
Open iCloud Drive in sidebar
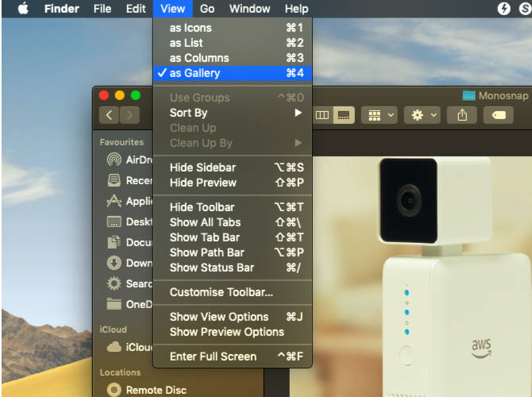[x=129, y=347]
